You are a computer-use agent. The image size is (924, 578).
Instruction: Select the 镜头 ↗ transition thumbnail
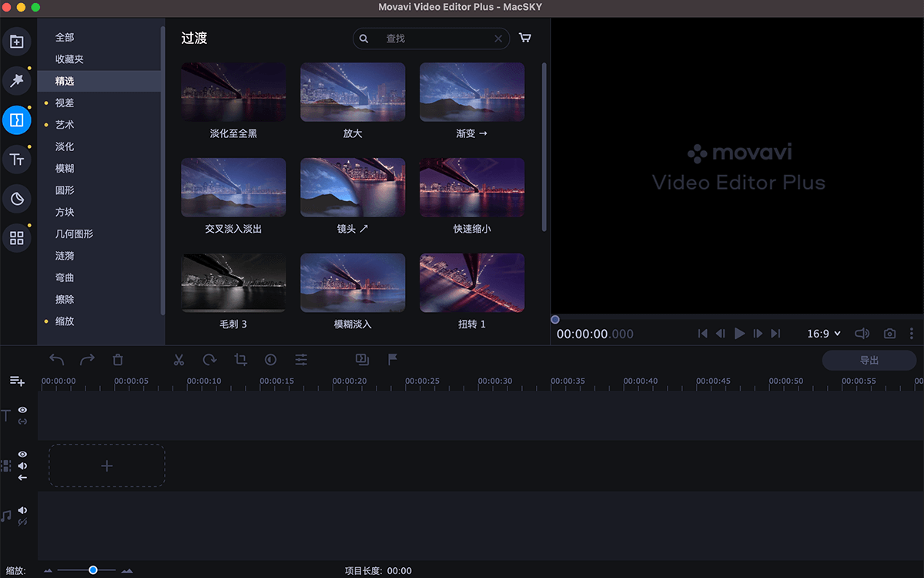[353, 187]
